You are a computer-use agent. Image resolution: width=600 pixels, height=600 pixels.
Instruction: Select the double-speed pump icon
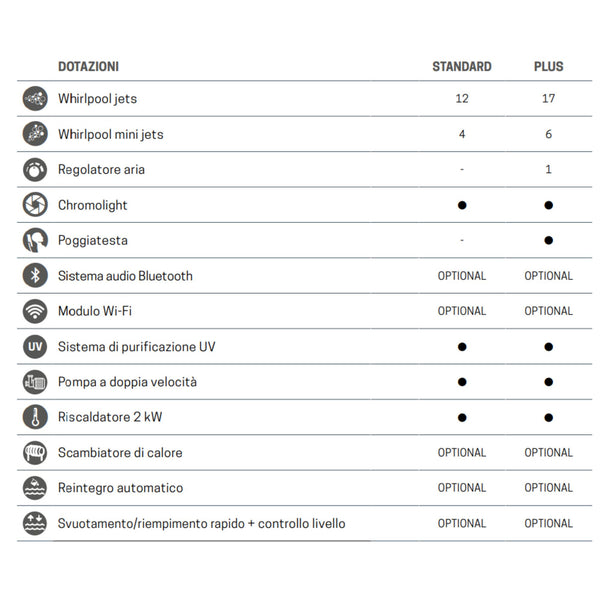tap(35, 382)
